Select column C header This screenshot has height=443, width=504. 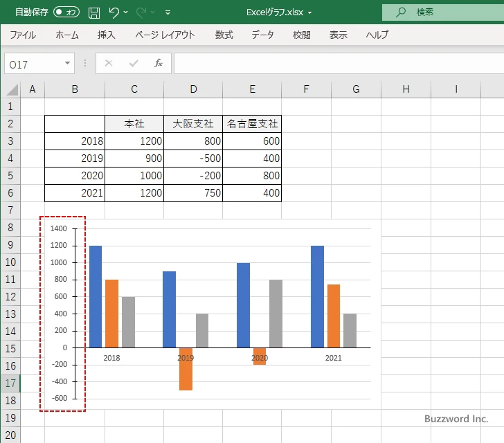134,89
